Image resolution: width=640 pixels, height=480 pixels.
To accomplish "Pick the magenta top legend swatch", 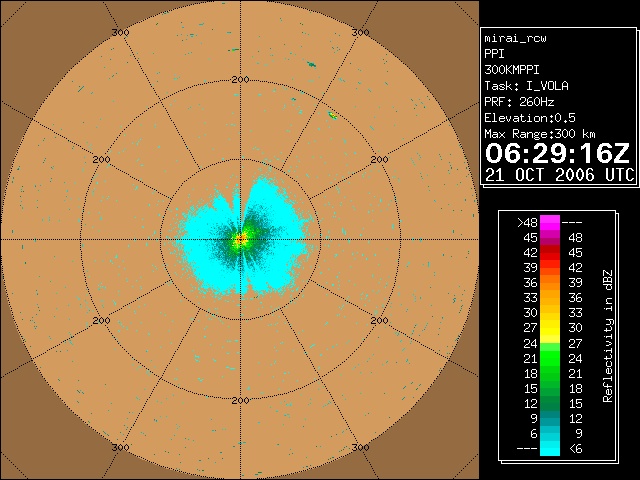I will coord(550,223).
